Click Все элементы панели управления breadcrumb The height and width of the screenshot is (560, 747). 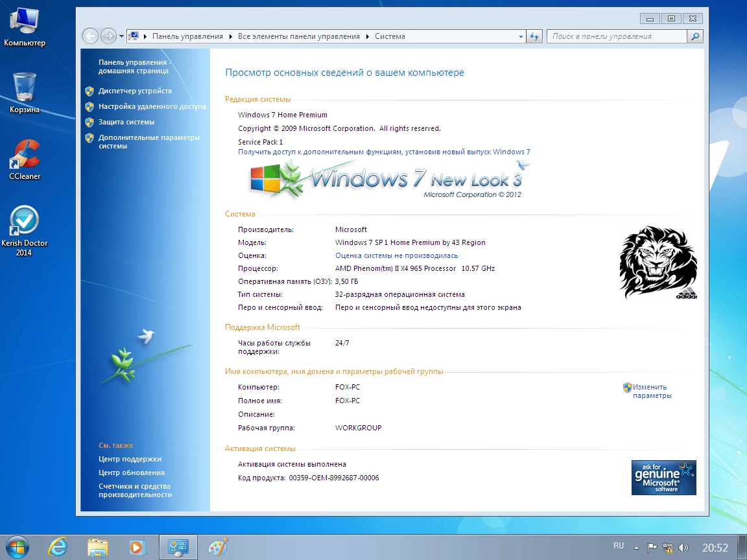pyautogui.click(x=299, y=36)
